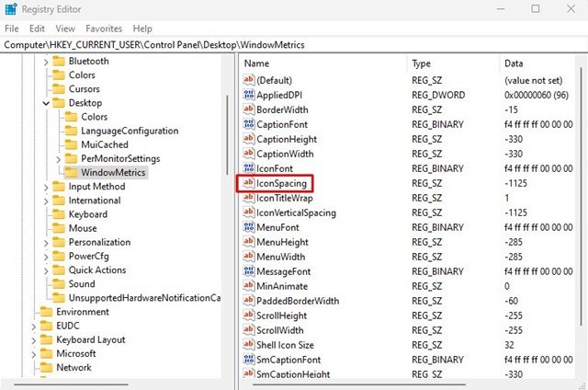
Task: Open the Favorites menu
Action: click(x=104, y=29)
